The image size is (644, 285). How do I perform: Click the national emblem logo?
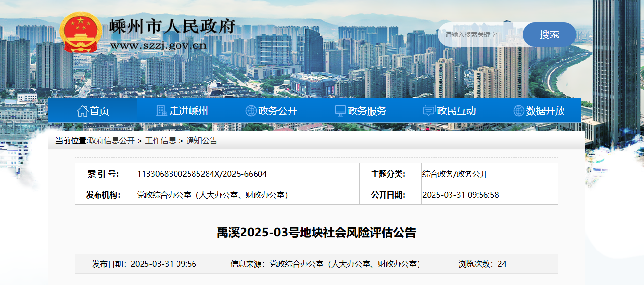point(81,33)
